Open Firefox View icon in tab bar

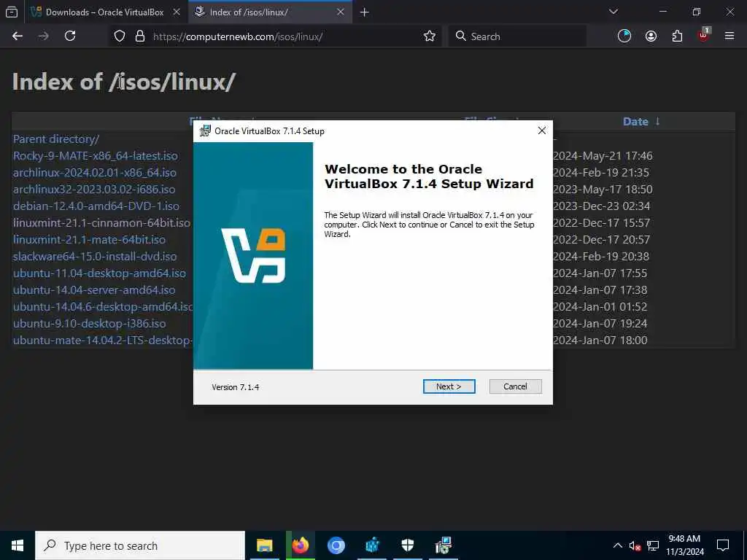[x=12, y=12]
